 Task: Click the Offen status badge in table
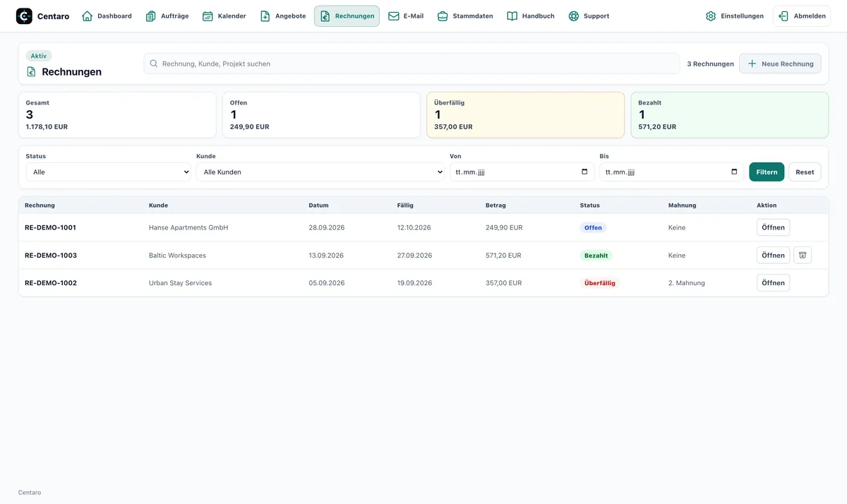click(593, 228)
